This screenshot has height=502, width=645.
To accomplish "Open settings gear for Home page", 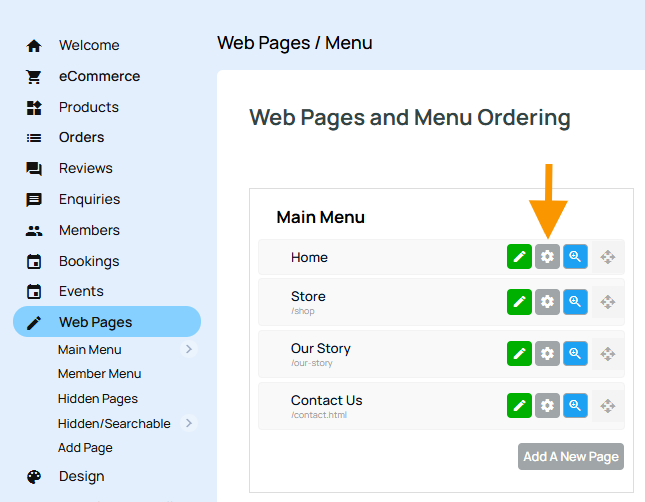I will click(x=547, y=257).
